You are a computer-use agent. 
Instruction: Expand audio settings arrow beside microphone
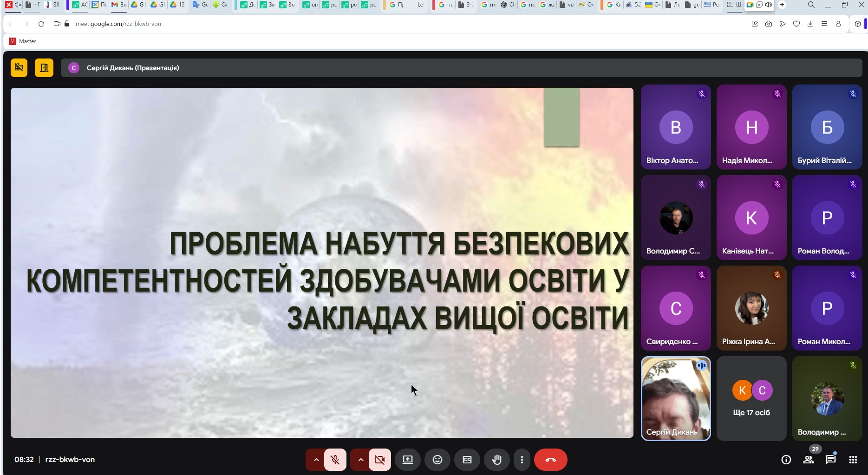coord(316,460)
